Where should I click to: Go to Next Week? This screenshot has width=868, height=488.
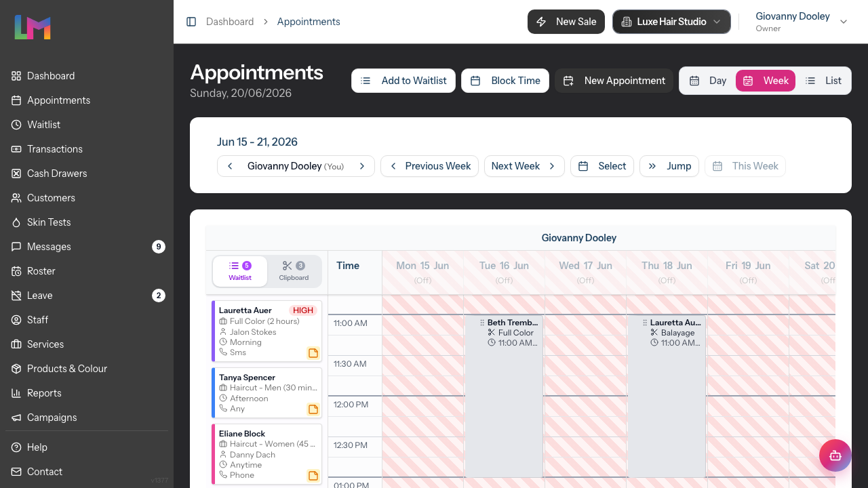524,166
